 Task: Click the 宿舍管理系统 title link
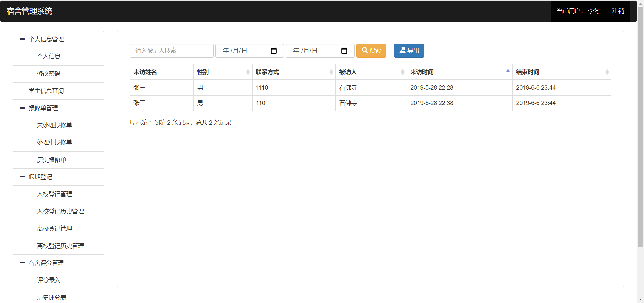pyautogui.click(x=30, y=11)
